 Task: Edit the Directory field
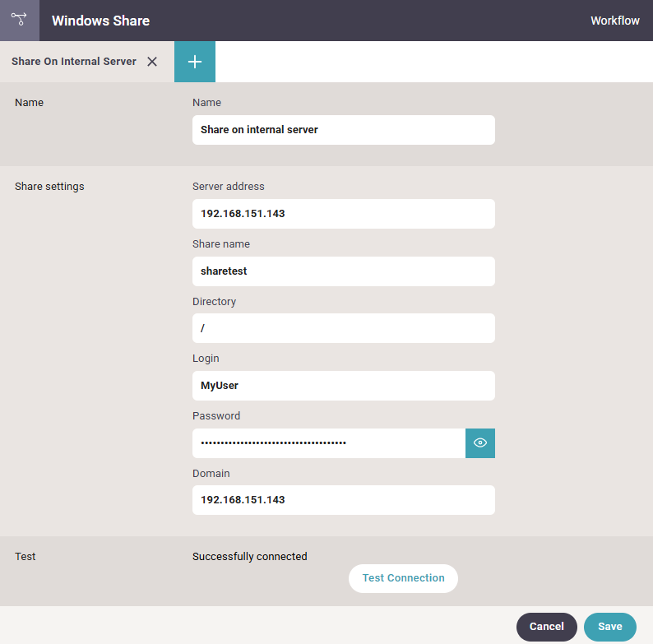(343, 328)
